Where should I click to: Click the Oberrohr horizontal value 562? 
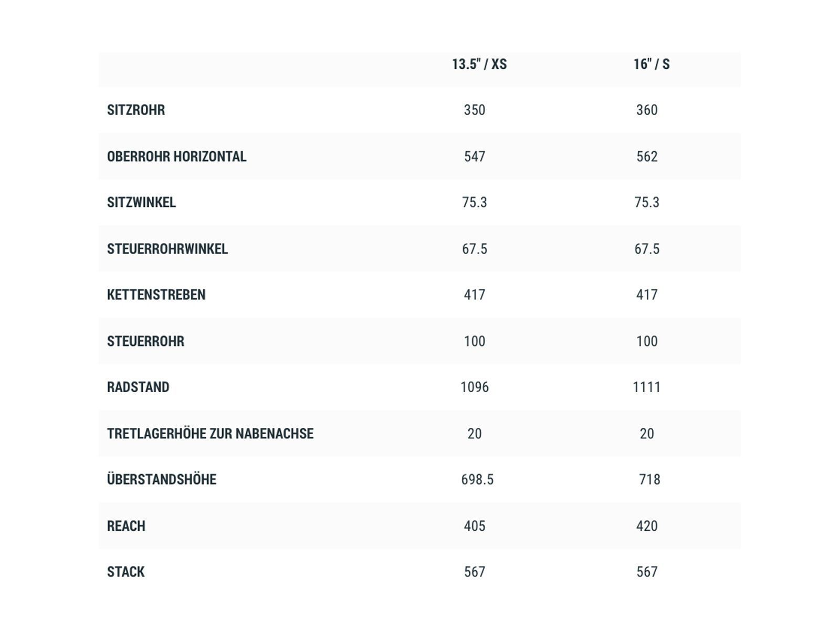(x=647, y=156)
